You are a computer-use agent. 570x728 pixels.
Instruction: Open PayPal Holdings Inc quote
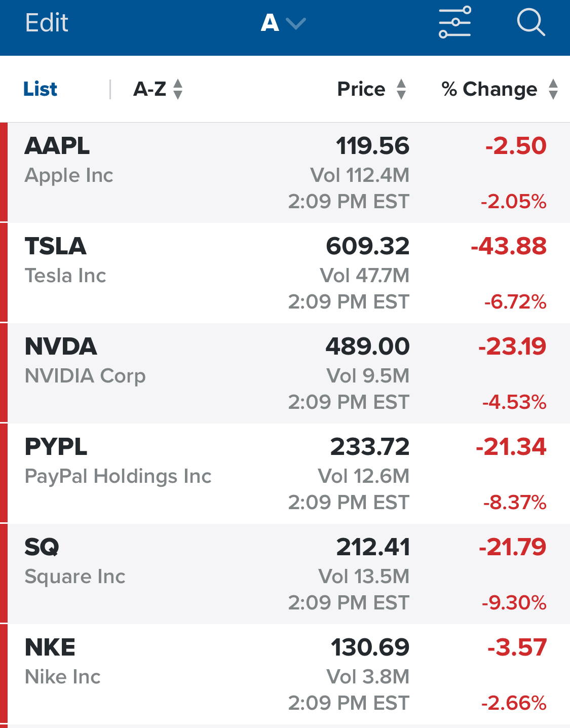(x=118, y=476)
